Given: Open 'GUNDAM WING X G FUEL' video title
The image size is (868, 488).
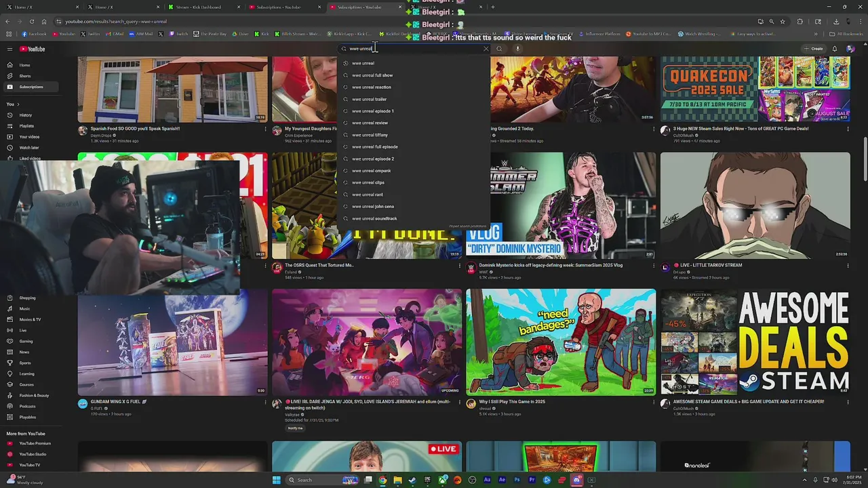Looking at the screenshot, I should click(x=119, y=402).
